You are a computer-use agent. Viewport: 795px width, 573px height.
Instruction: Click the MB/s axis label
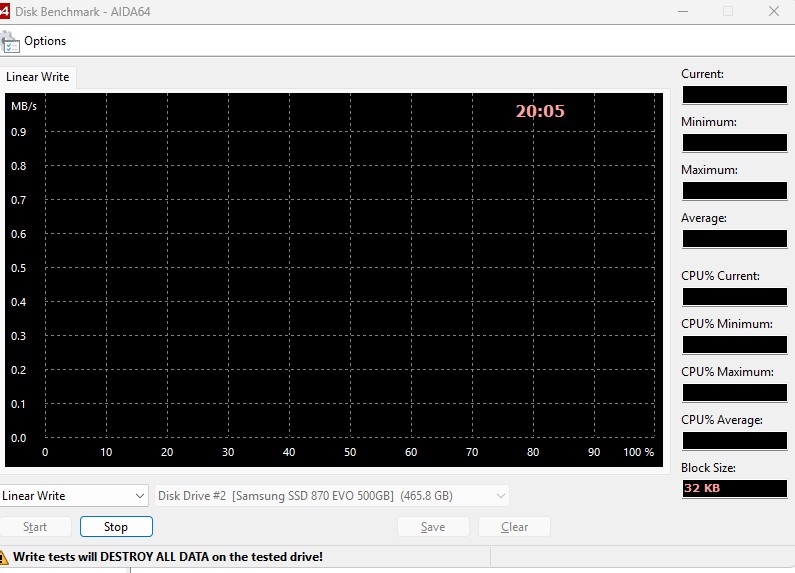pos(24,106)
